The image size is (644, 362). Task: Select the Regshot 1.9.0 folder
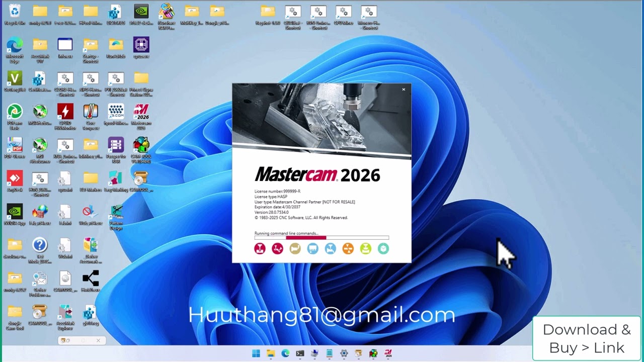(268, 15)
